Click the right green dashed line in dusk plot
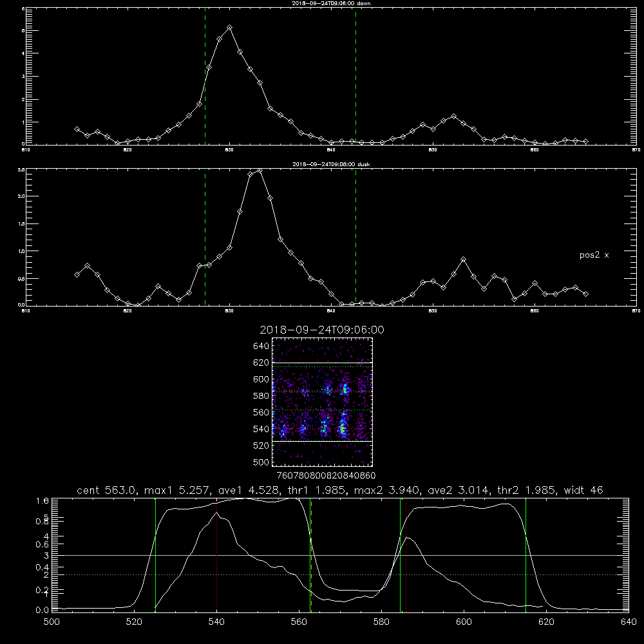The height and width of the screenshot is (644, 644). pos(355,237)
